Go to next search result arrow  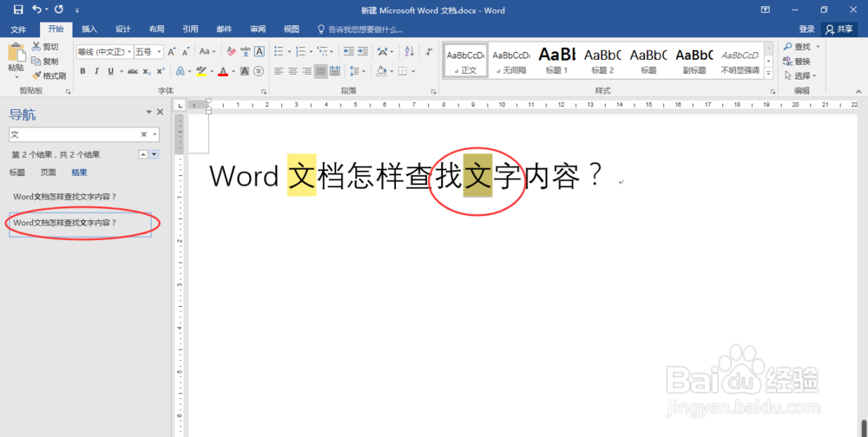pyautogui.click(x=155, y=154)
